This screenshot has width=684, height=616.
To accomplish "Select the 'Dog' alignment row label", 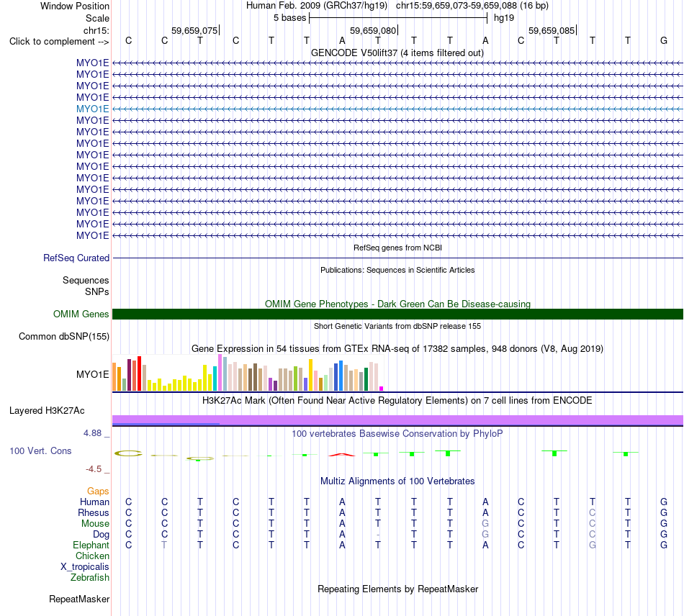I will click(x=101, y=535).
